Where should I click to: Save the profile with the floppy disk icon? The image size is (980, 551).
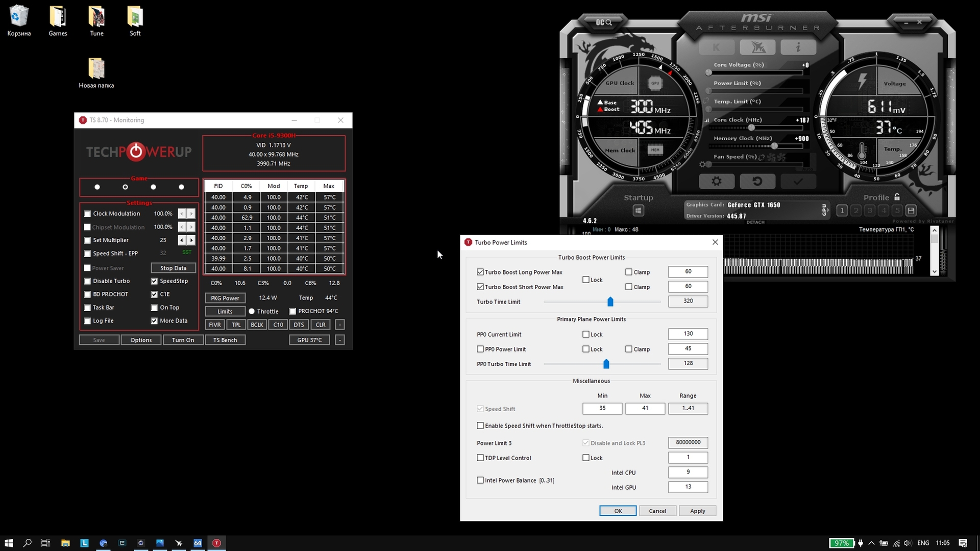tap(911, 210)
